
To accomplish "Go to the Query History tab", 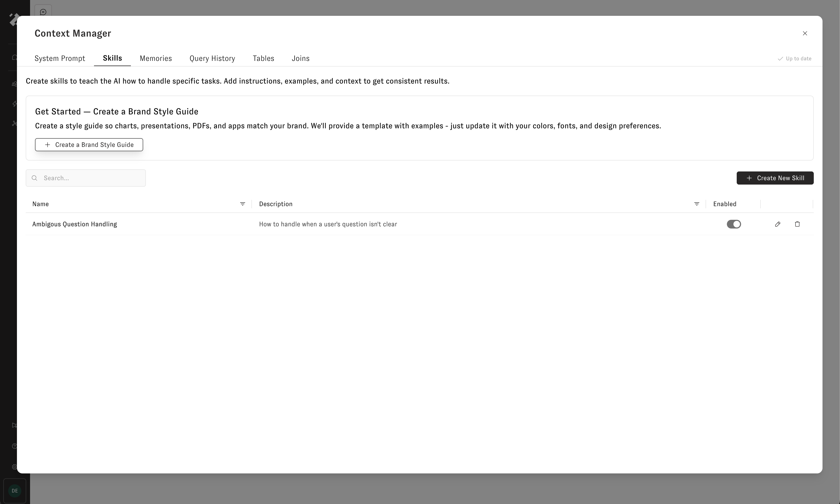I will pyautogui.click(x=212, y=58).
